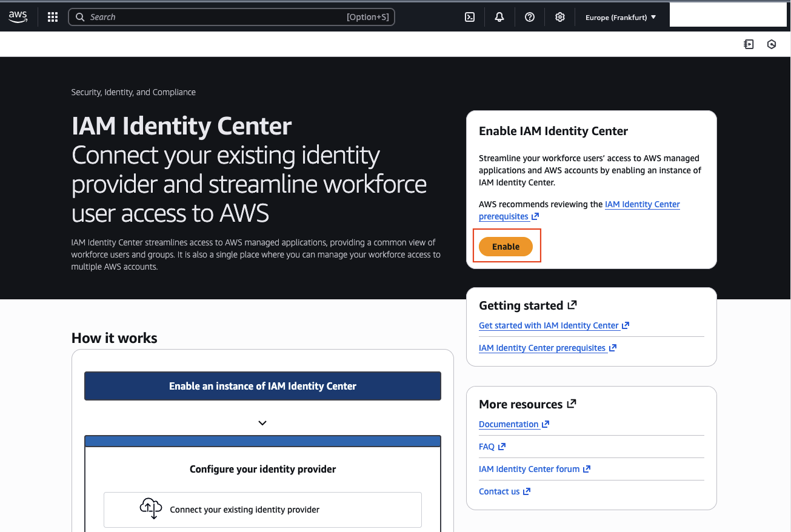791x532 pixels.
Task: Open the IAM Identity Center prerequisites link
Action: point(642,204)
